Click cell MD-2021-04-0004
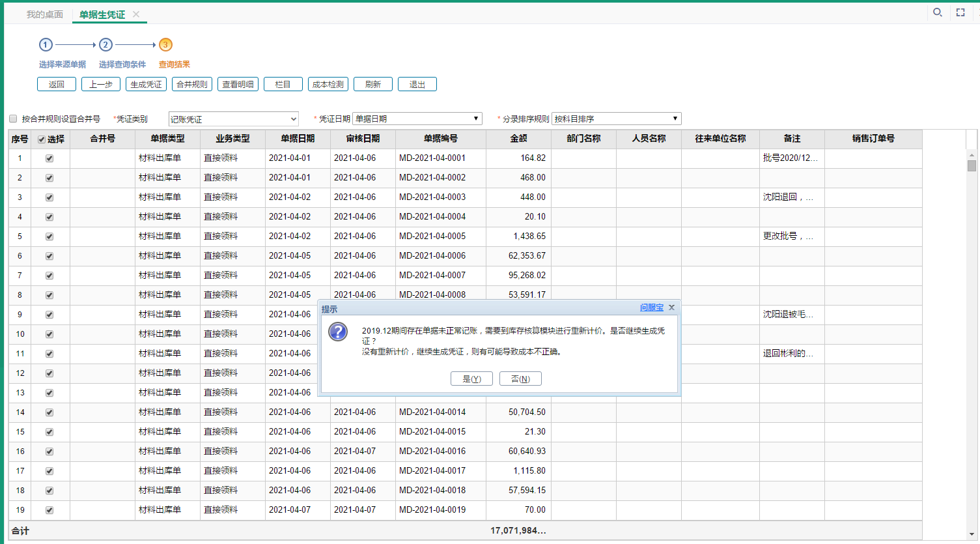 tap(432, 217)
